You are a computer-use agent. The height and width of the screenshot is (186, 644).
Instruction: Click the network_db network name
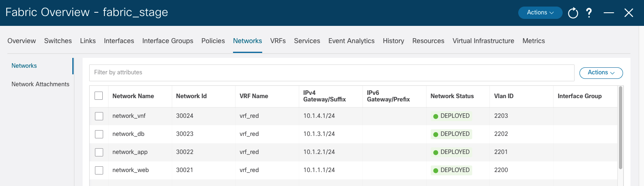(128, 134)
